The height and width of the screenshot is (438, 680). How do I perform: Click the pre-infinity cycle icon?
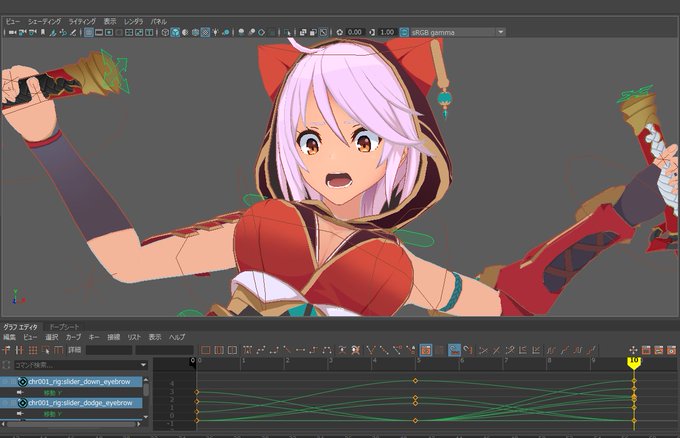(x=551, y=350)
